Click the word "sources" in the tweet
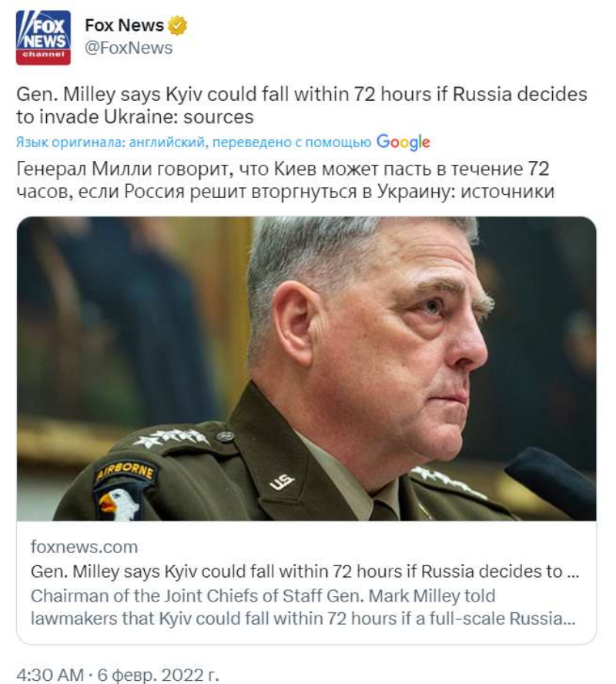 (217, 117)
